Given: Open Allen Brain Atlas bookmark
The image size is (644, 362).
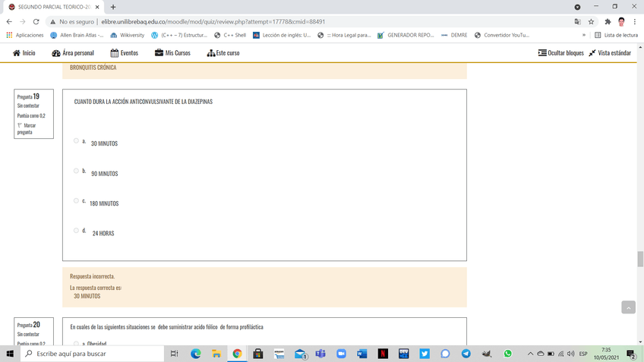Looking at the screenshot, I should [77, 36].
